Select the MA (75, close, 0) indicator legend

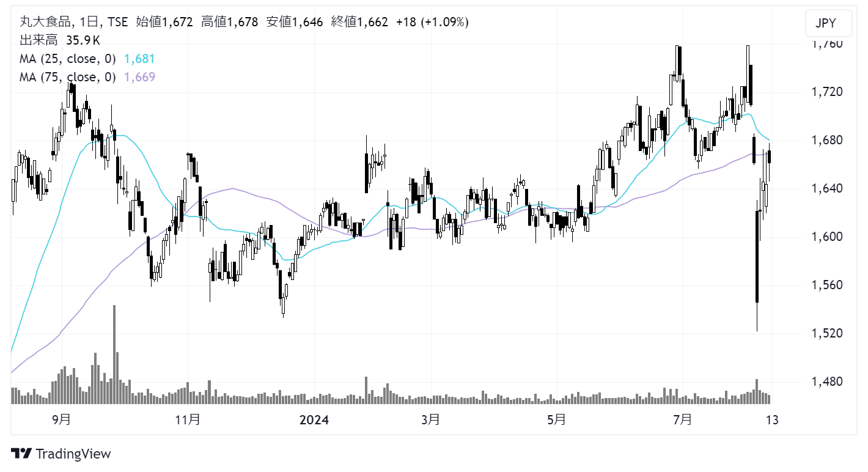[x=68, y=77]
